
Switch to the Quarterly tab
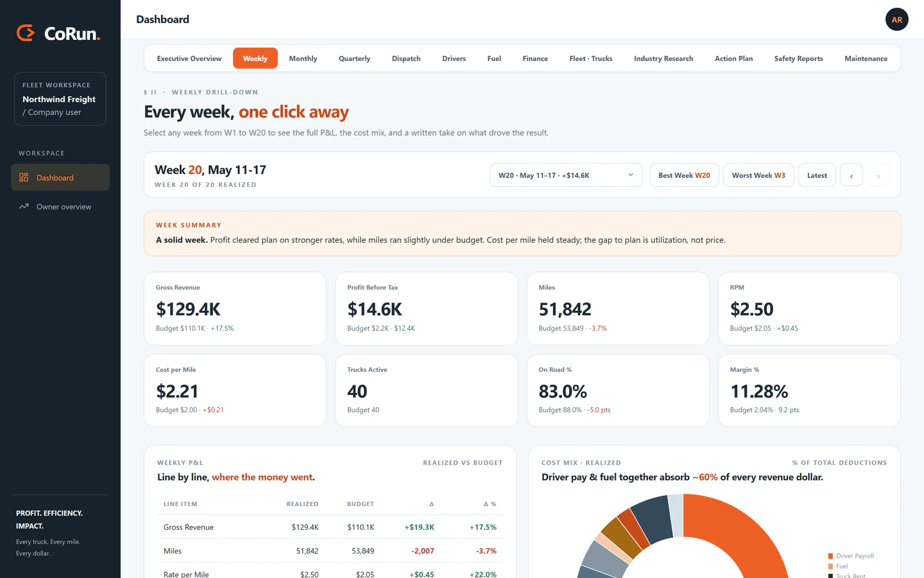[354, 58]
